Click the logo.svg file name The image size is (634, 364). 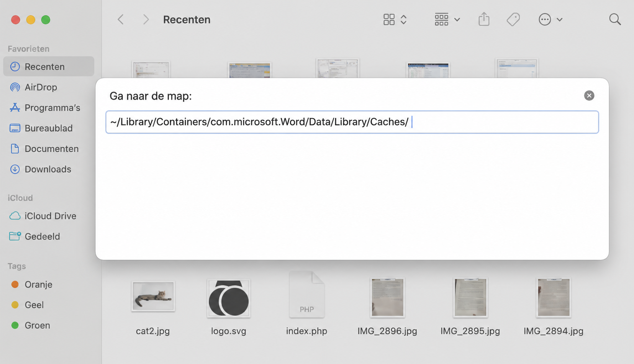229,331
